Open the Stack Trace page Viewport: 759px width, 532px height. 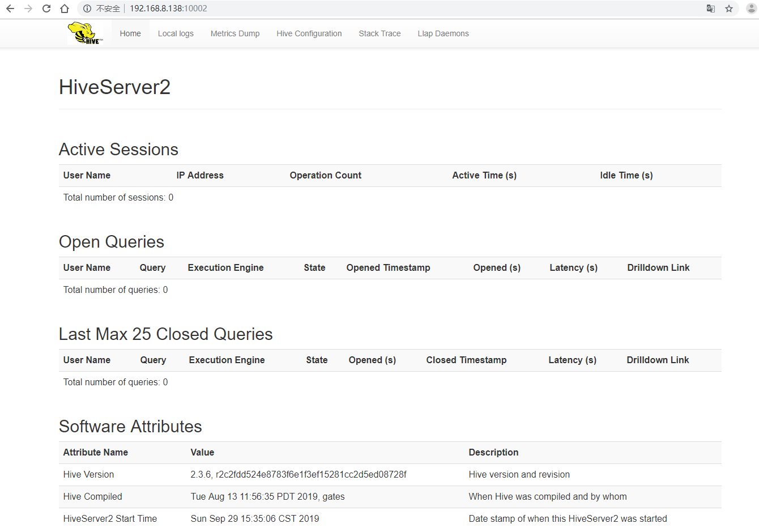380,33
